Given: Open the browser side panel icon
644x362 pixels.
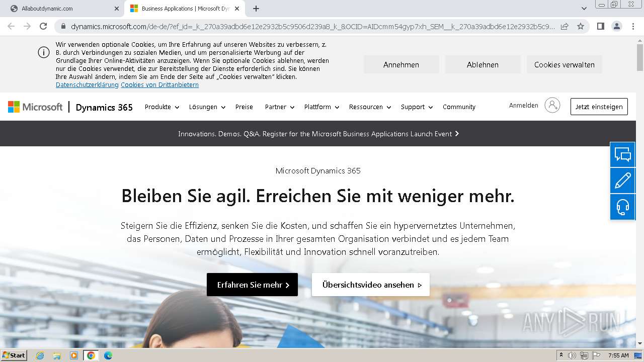Looking at the screenshot, I should tap(600, 26).
